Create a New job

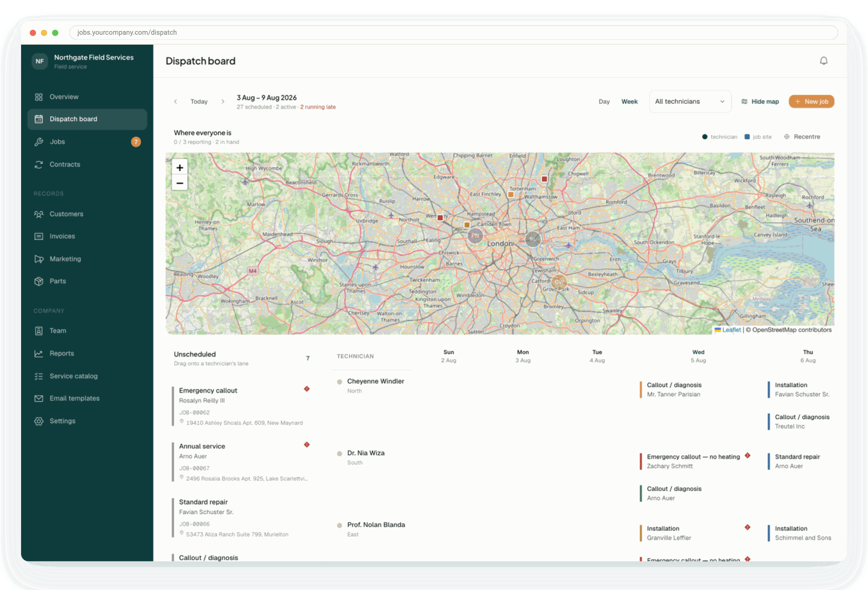[811, 102]
